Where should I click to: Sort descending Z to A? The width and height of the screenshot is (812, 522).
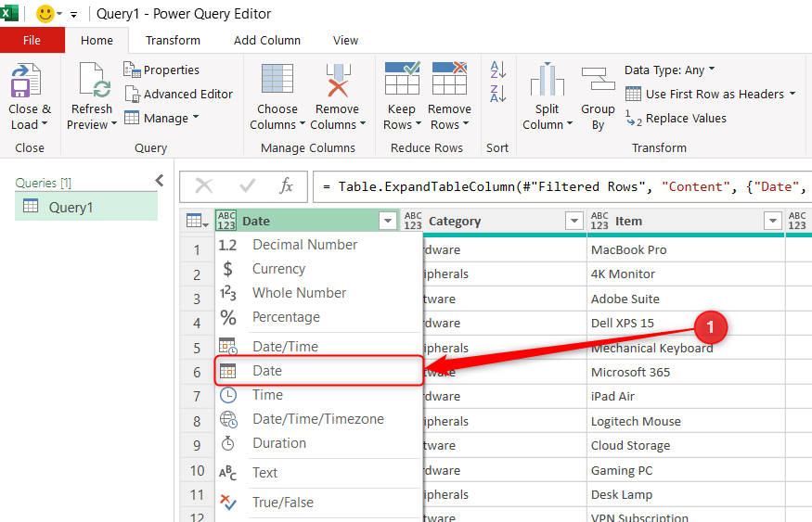coord(497,94)
